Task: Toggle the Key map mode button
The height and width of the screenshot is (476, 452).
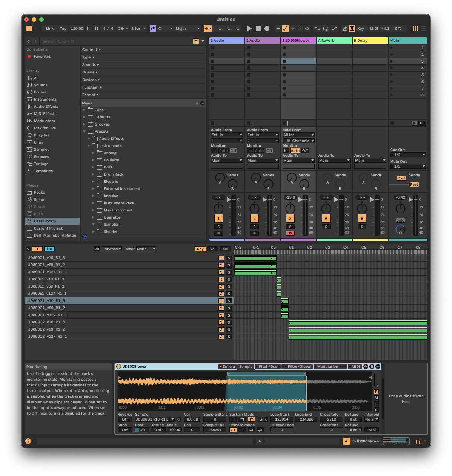Action: (x=361, y=28)
